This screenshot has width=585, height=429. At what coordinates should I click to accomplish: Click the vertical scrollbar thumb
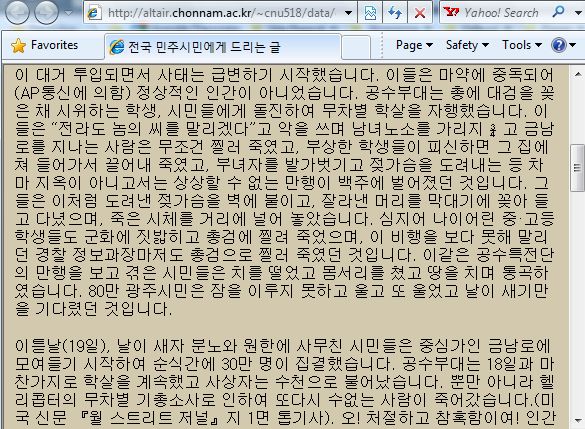tap(578, 167)
